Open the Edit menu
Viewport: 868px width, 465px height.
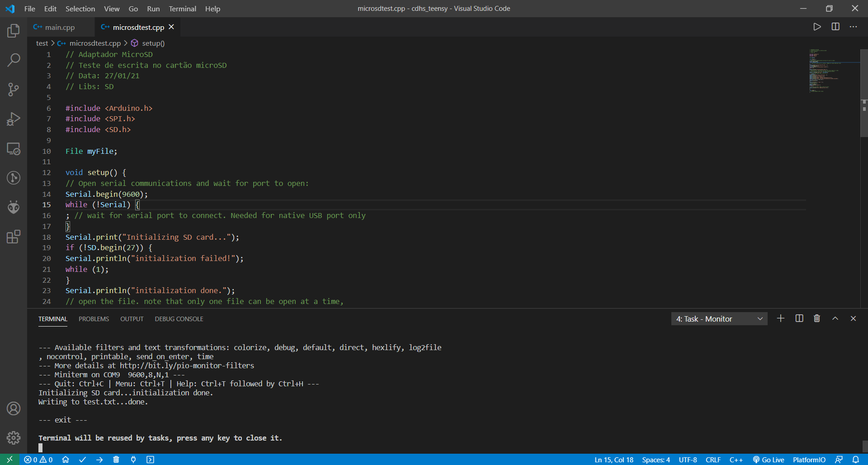pyautogui.click(x=50, y=9)
